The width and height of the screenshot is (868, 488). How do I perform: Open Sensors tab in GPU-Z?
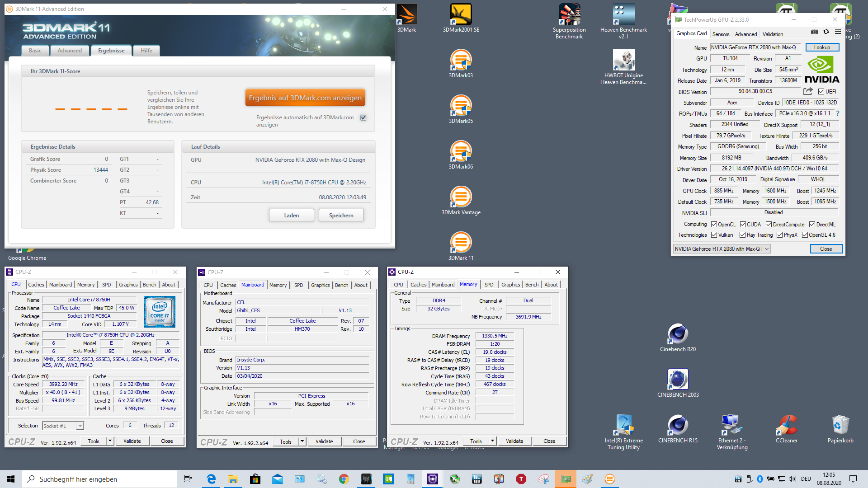(721, 34)
